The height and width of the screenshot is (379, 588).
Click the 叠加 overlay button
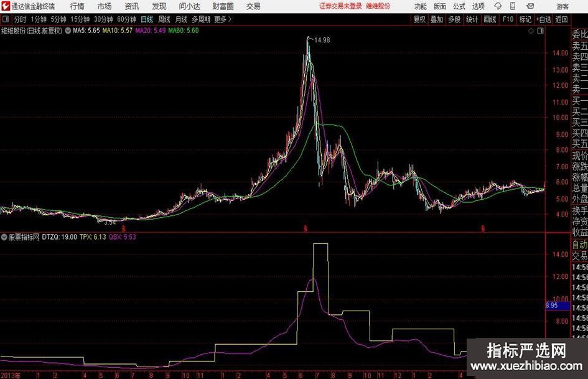(437, 19)
